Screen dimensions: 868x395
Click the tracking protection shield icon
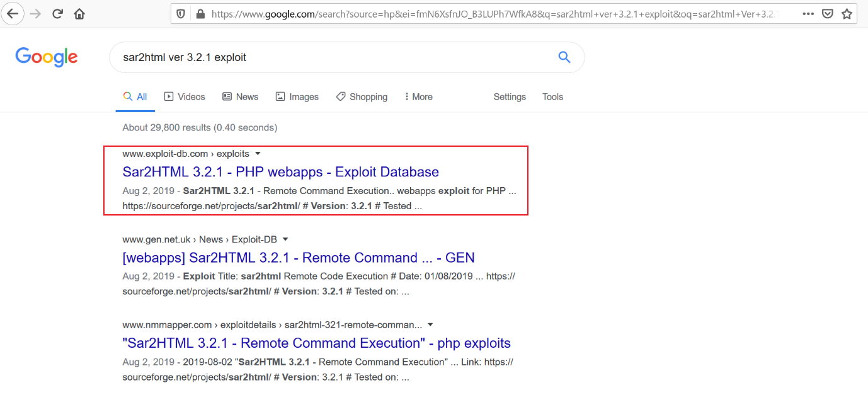[181, 14]
